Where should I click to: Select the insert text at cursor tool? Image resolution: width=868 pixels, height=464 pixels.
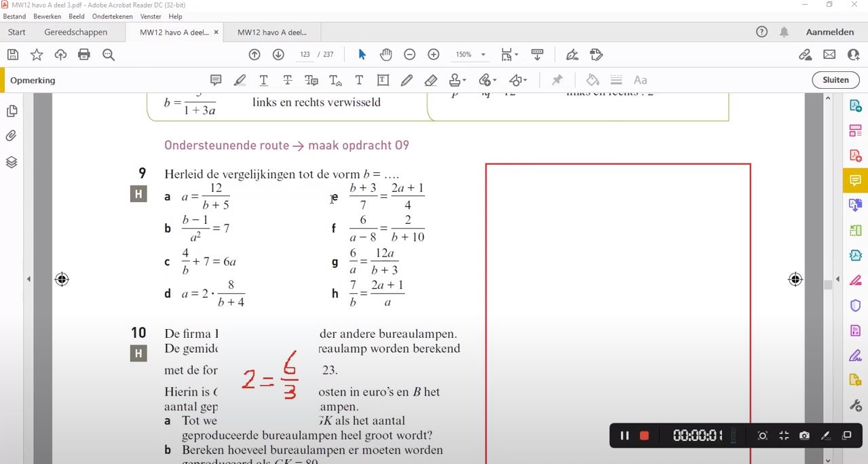click(x=335, y=80)
